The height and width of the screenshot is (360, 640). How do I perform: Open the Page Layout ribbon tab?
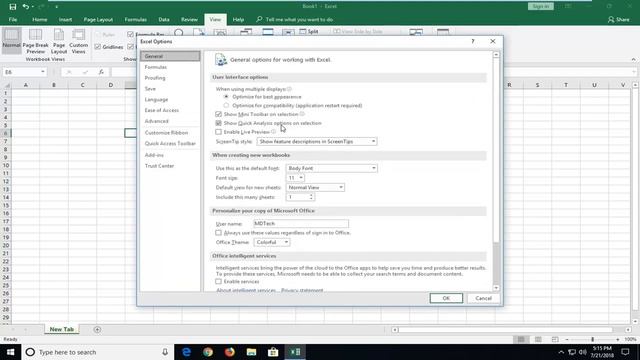click(98, 19)
